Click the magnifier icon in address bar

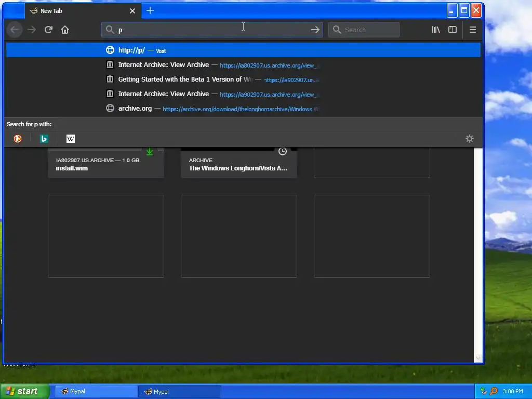click(x=110, y=30)
